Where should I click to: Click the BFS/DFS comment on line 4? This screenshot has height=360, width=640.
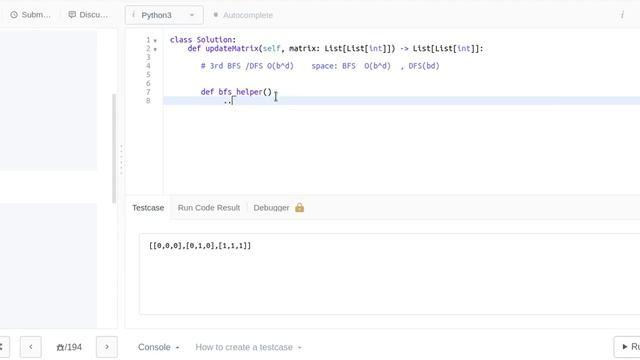[320, 66]
